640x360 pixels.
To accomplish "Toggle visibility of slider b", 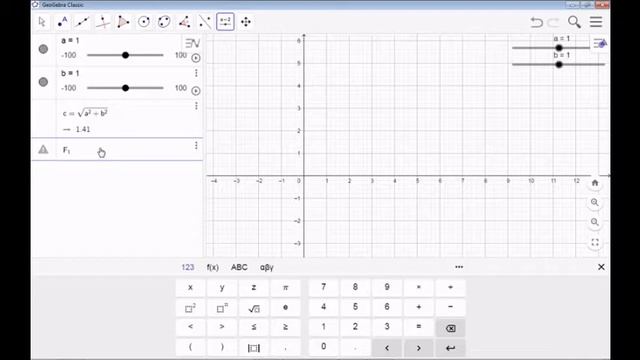I will (x=43, y=82).
